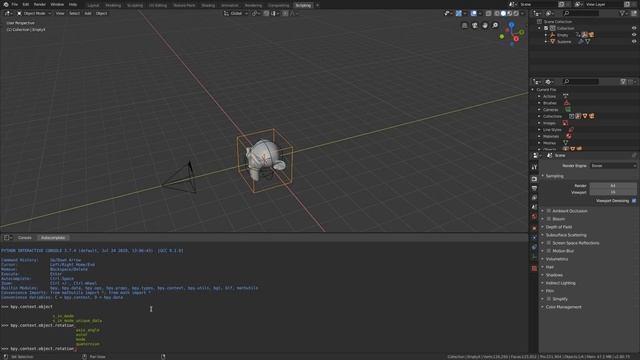The height and width of the screenshot is (360, 640).
Task: Expand the Suzanne object in outliner
Action: [546, 41]
